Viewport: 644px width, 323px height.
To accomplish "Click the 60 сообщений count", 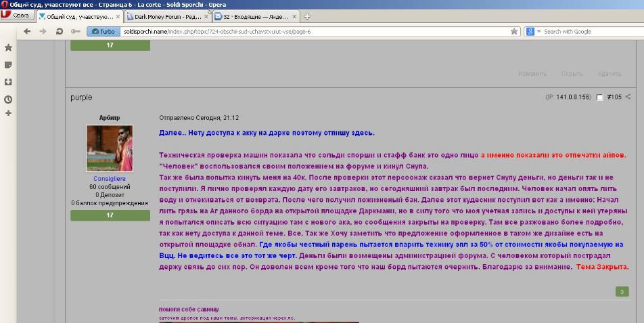I will 110,187.
